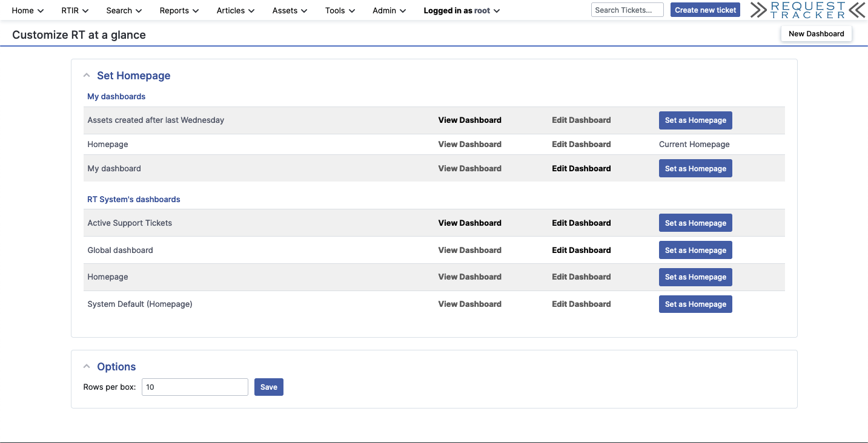Click the Rows per box field
This screenshot has width=868, height=443.
tap(194, 387)
